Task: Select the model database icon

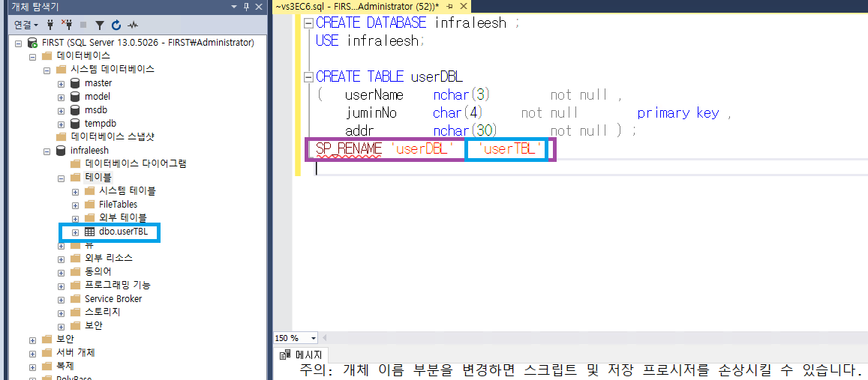Action: pos(75,97)
